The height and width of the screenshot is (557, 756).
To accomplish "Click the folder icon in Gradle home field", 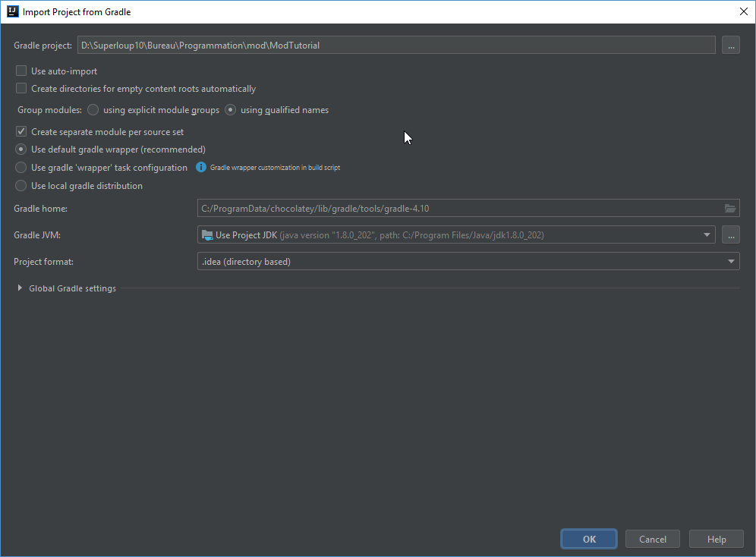I will coord(730,209).
